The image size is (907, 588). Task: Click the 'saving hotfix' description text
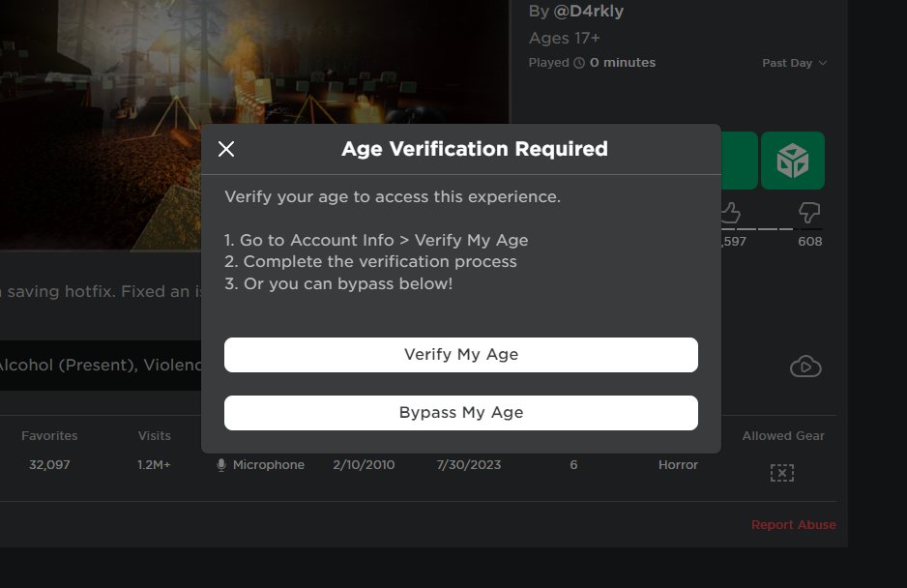62,291
